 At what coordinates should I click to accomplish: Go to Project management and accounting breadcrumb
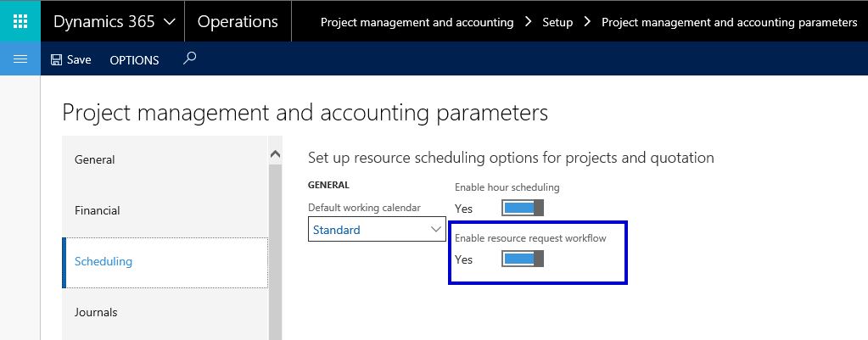[x=417, y=22]
